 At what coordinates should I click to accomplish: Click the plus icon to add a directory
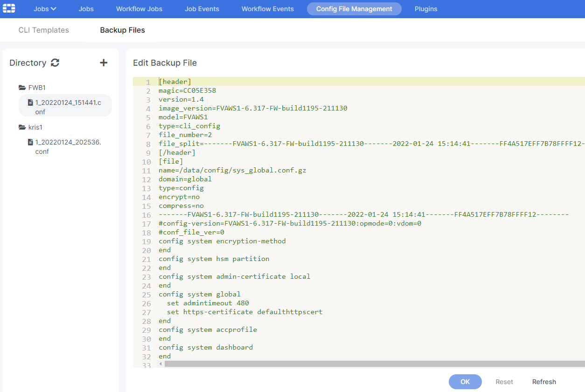click(104, 62)
